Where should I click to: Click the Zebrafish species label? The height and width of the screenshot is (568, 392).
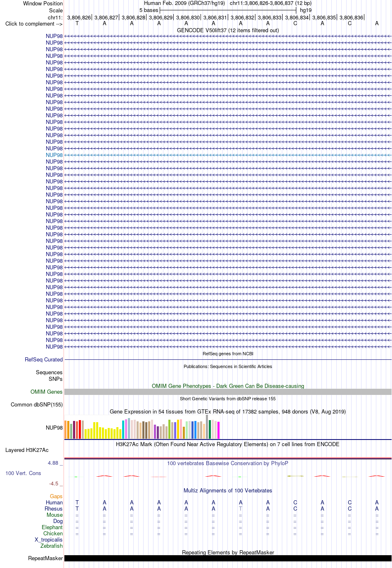click(x=52, y=546)
